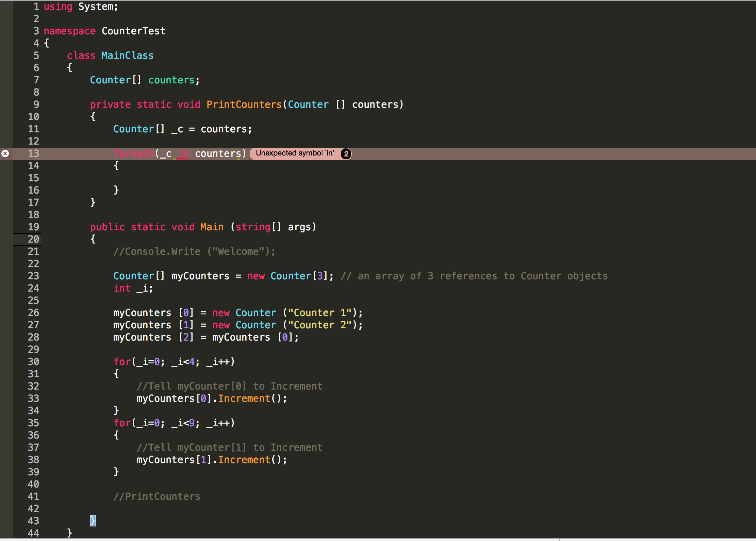Click the '//Tell myCounter[0] to Increment' comment
The image size is (756, 541).
click(x=230, y=386)
